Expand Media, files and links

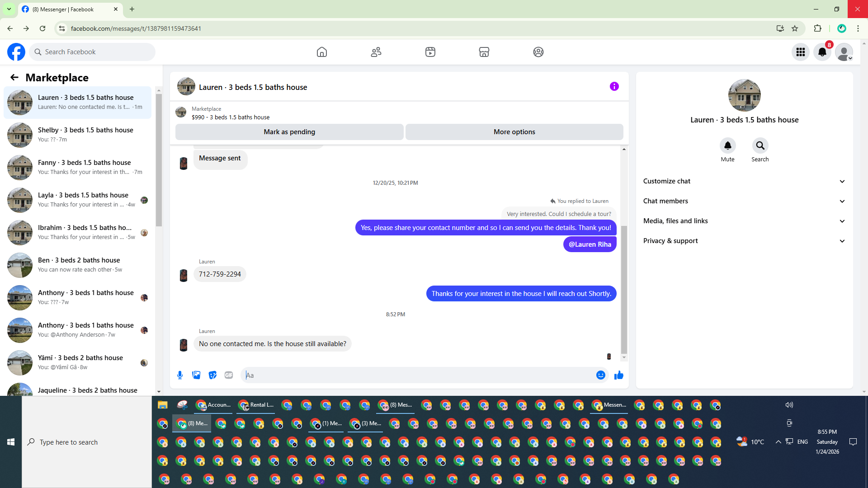pyautogui.click(x=744, y=221)
